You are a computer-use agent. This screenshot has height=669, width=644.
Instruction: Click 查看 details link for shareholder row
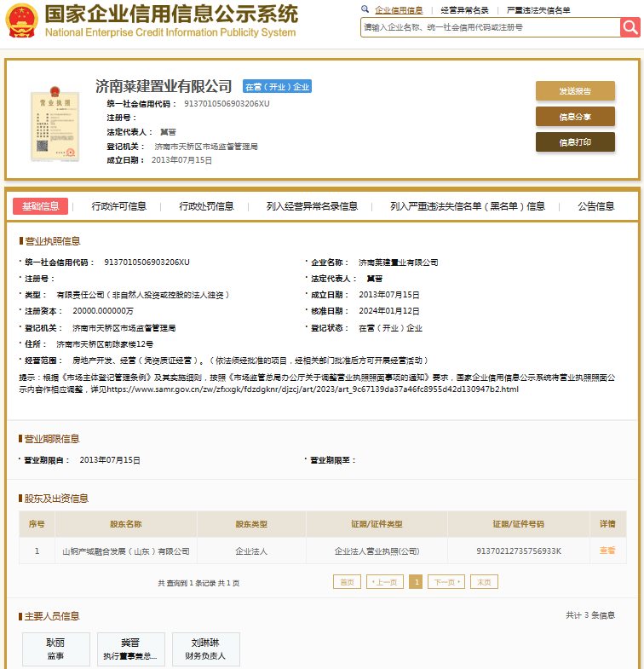click(x=607, y=551)
